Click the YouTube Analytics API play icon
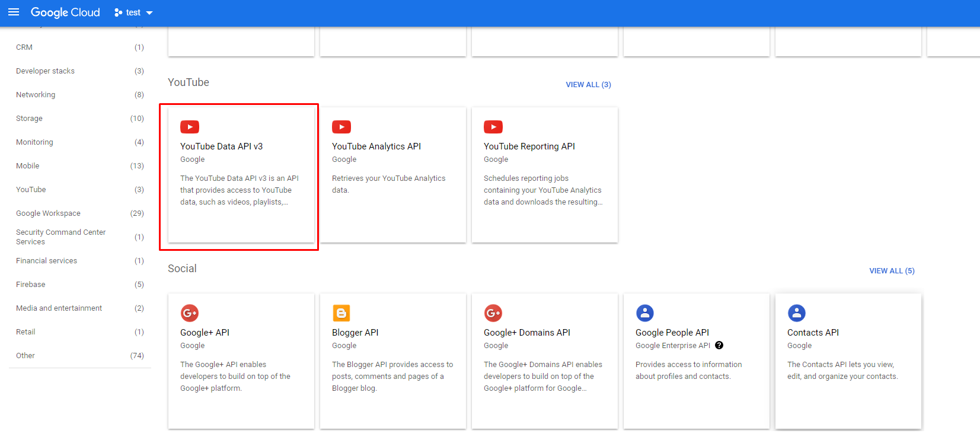The width and height of the screenshot is (980, 440). point(341,127)
